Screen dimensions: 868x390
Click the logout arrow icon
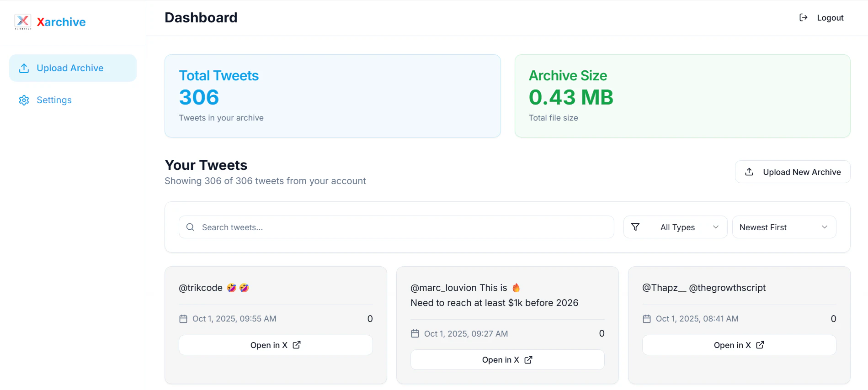(803, 18)
